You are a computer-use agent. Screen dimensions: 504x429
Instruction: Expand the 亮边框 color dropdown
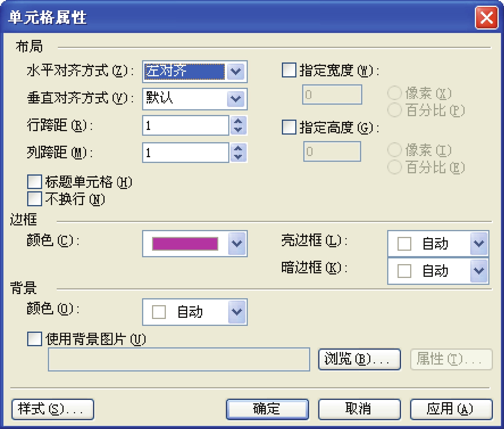pos(479,243)
